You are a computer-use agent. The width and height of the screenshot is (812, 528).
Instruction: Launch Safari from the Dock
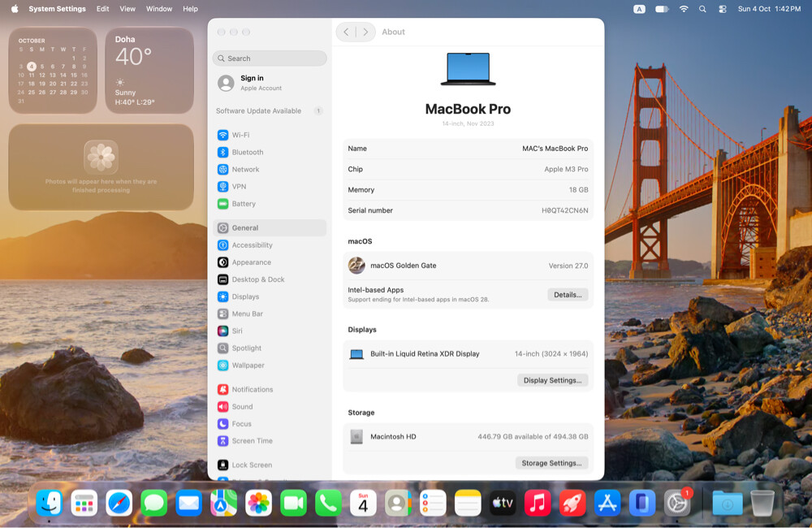click(119, 503)
